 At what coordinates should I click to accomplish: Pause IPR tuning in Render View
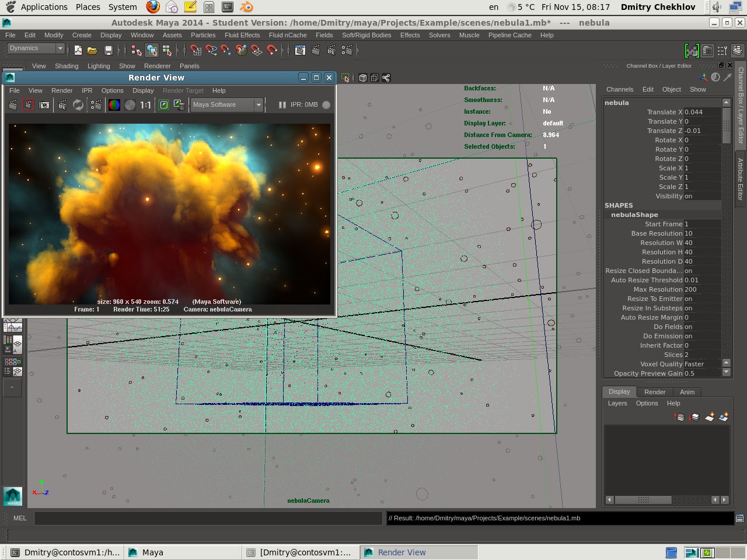click(282, 105)
